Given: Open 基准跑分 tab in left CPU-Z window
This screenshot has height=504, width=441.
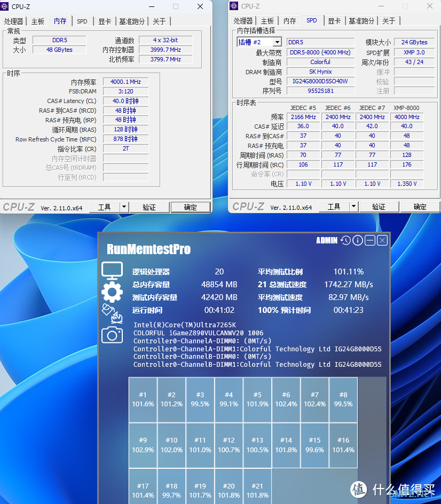Looking at the screenshot, I should 132,21.
